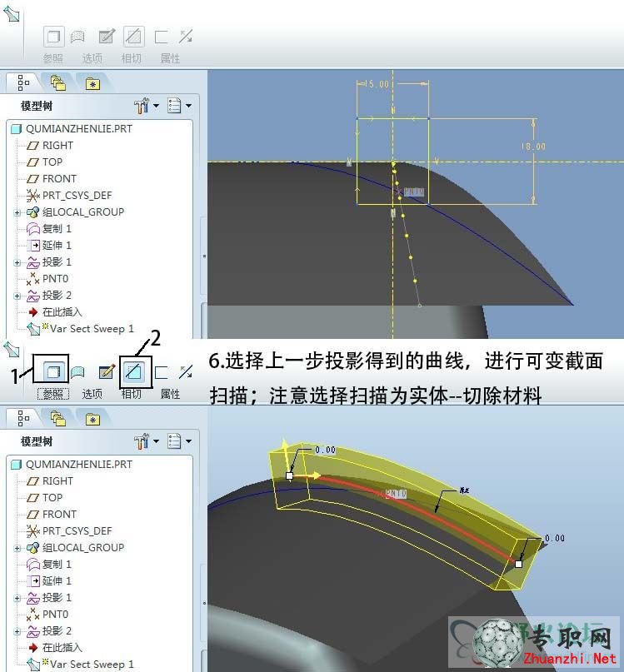Click remove material icon in the faded upper toolbar

pyautogui.click(x=133, y=37)
